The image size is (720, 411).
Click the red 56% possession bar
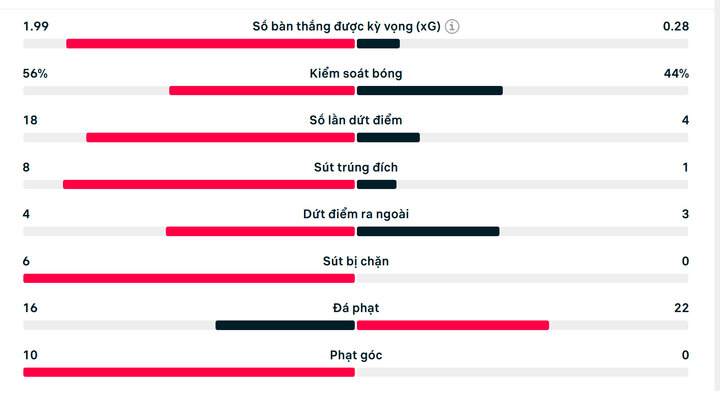point(262,90)
